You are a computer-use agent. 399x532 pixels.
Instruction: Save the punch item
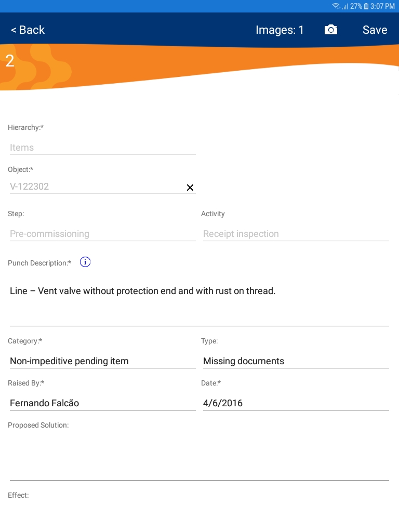click(375, 30)
